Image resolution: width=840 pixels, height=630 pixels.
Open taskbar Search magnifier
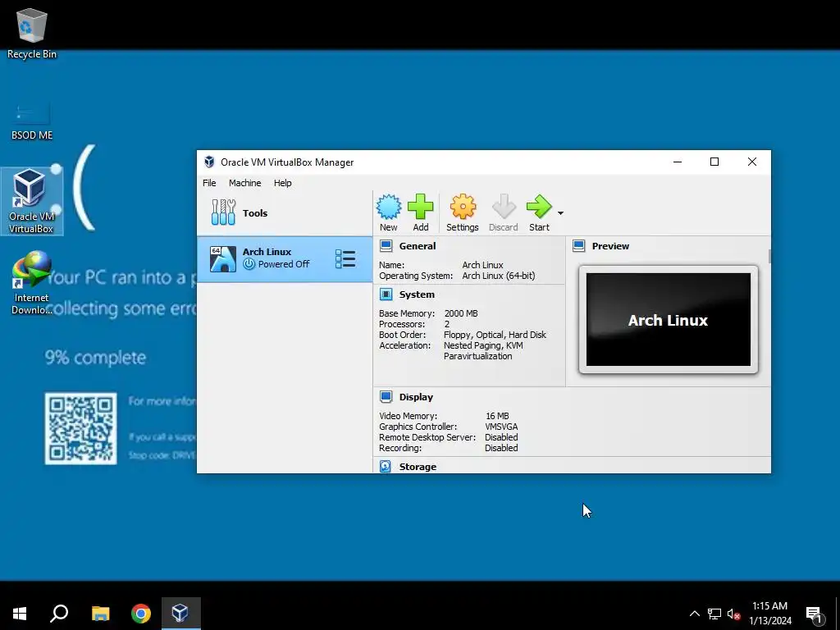point(59,614)
